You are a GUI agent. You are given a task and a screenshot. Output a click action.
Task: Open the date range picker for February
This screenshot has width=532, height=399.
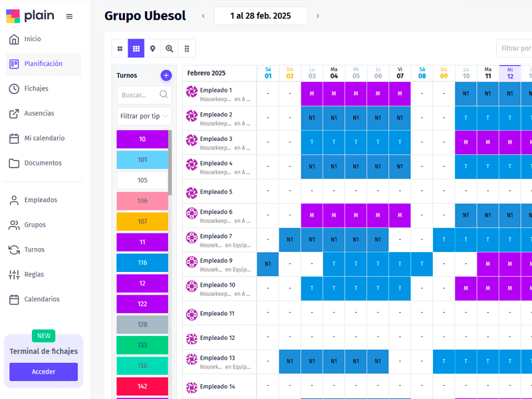pyautogui.click(x=260, y=16)
